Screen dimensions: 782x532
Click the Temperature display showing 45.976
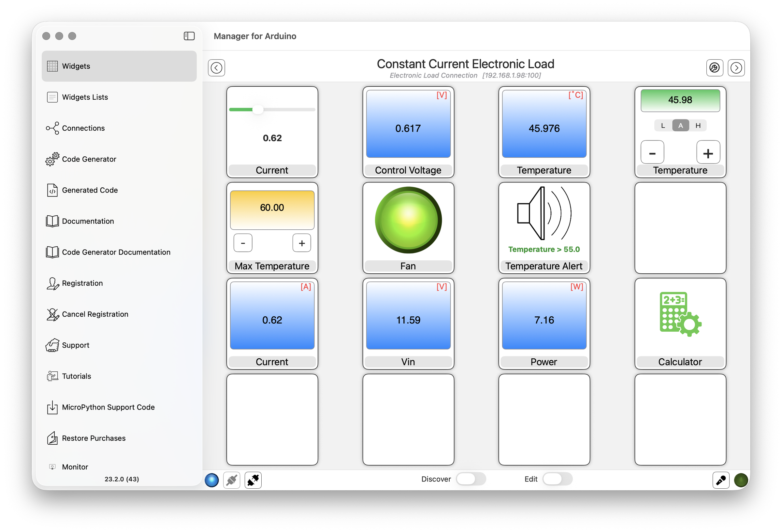click(544, 124)
